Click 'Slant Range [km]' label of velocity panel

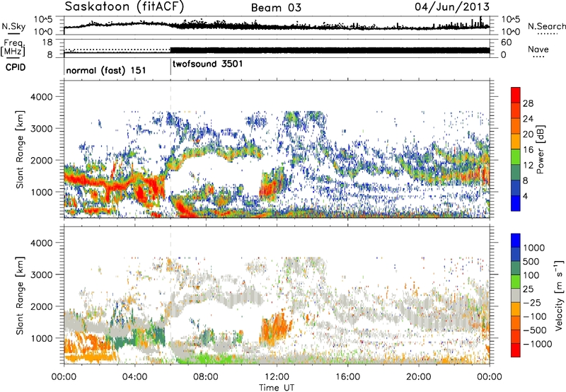coord(21,296)
